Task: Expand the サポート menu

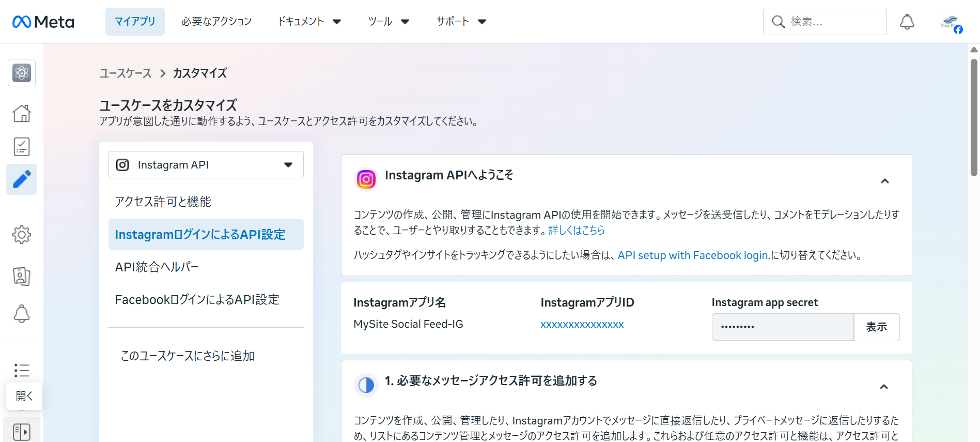Action: coord(461,22)
